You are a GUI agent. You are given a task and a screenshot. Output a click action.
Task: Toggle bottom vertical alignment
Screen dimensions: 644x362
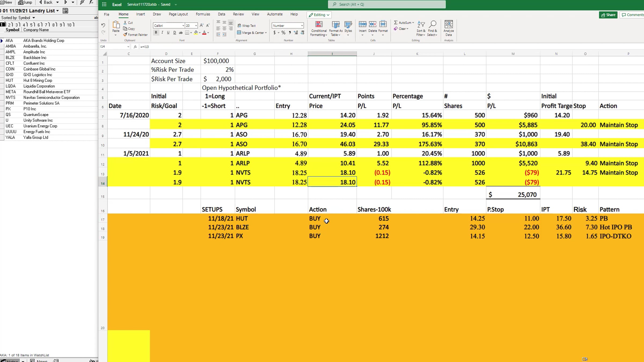coord(230,23)
